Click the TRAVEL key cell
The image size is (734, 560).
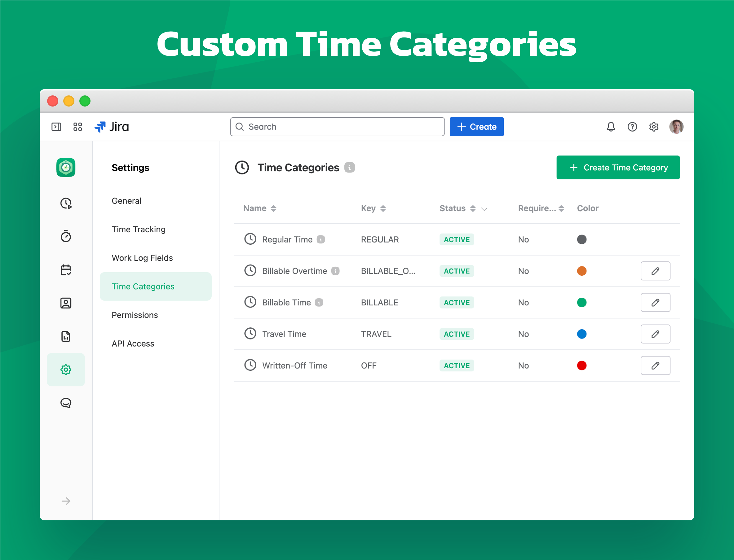click(376, 334)
